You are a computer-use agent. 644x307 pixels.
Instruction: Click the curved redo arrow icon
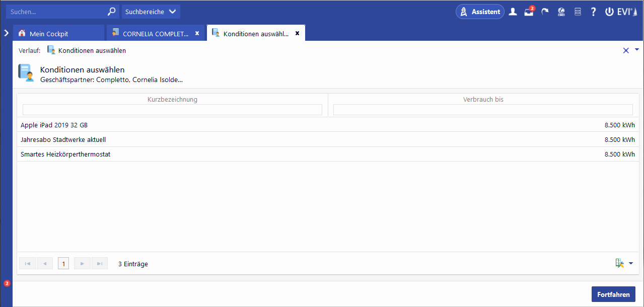click(545, 12)
